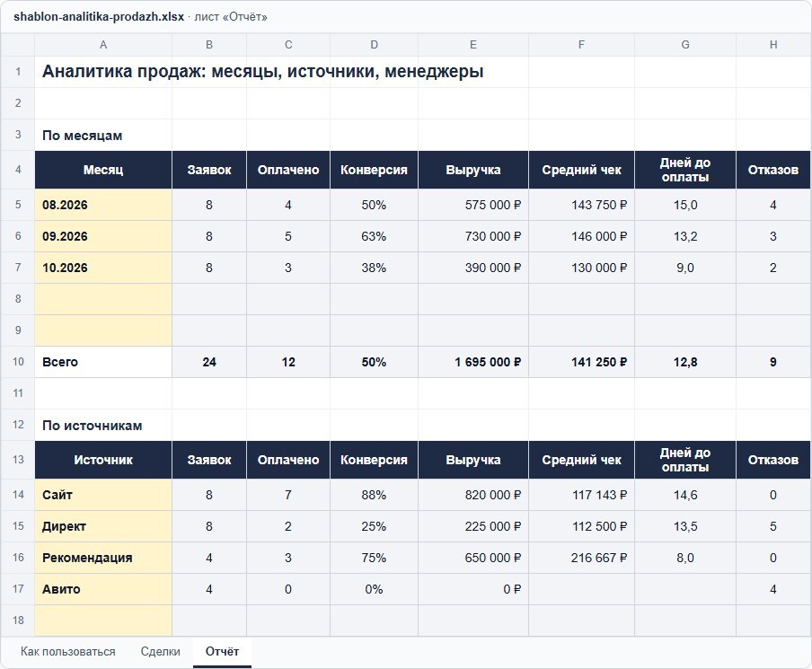Select row 4 header

(18, 170)
